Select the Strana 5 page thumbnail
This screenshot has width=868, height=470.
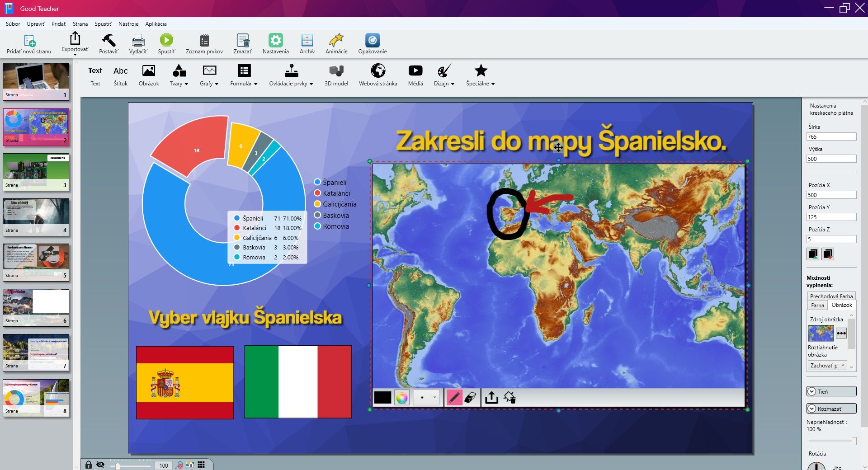(36, 262)
